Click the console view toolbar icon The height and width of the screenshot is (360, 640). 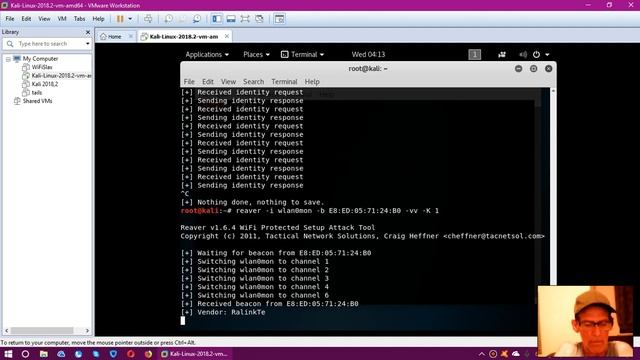click(x=280, y=19)
